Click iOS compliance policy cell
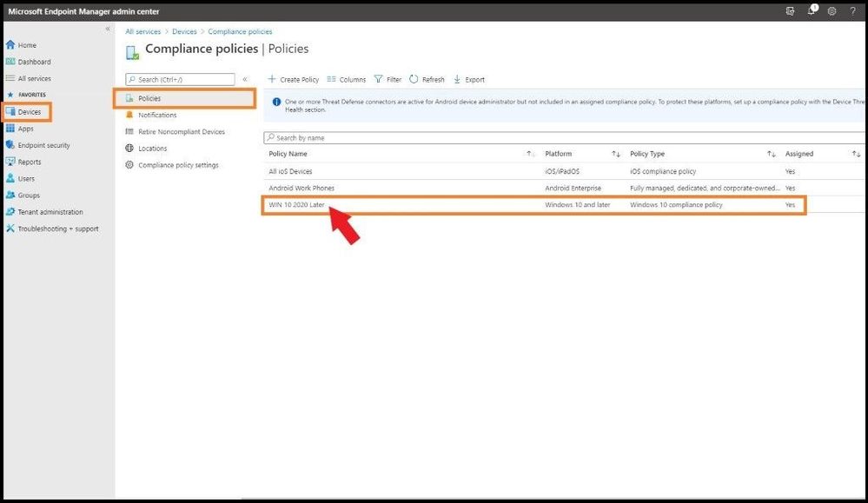The height and width of the screenshot is (503, 868). [663, 171]
